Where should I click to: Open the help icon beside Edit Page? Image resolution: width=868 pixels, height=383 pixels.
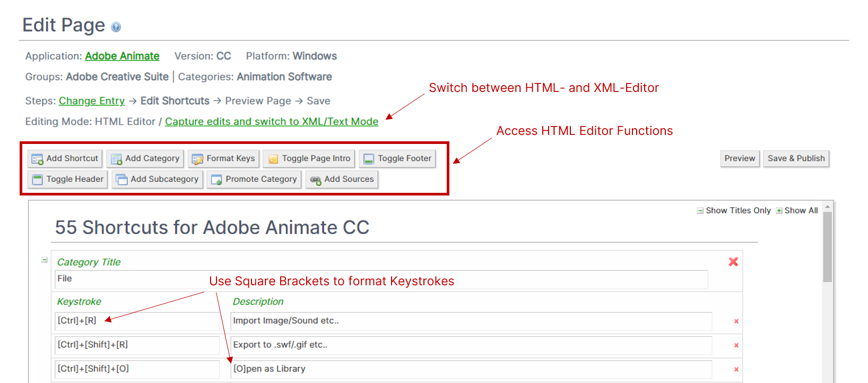tap(116, 27)
